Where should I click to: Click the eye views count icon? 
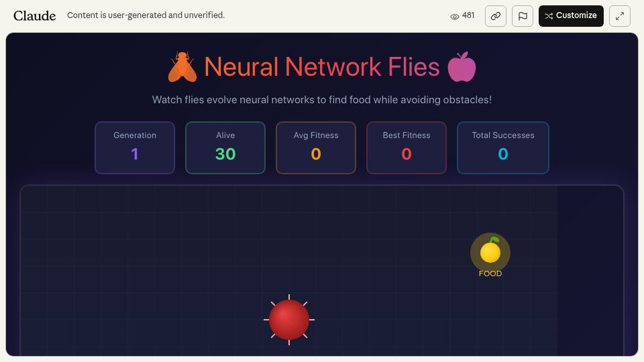(454, 16)
